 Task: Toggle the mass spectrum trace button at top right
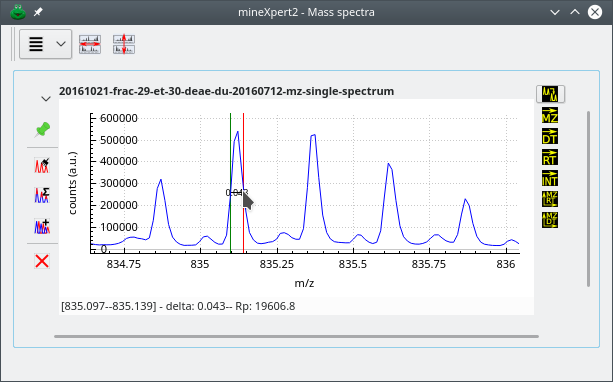tap(550, 94)
